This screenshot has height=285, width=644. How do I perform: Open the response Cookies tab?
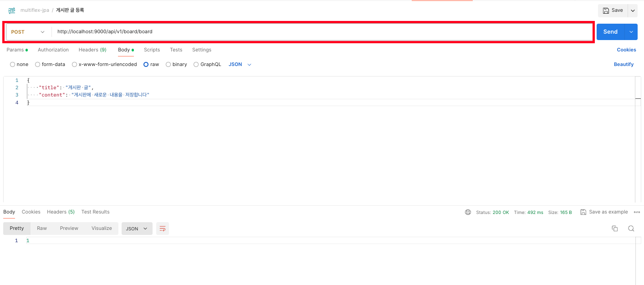pyautogui.click(x=31, y=212)
